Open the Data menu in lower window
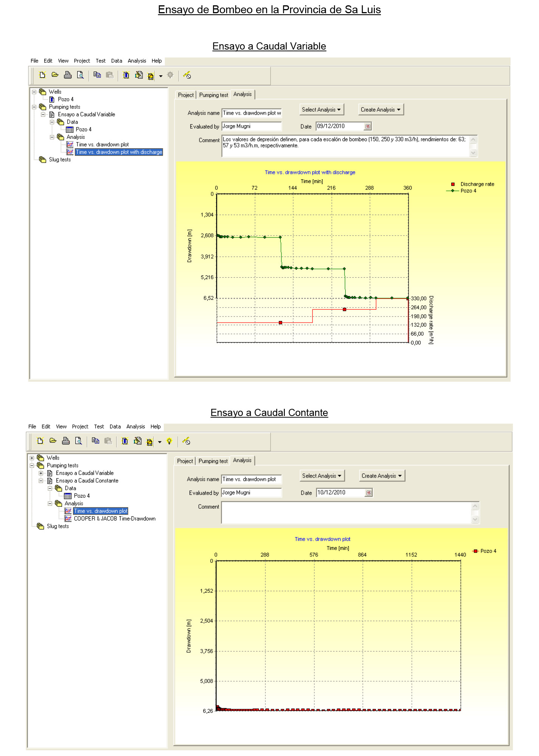Viewport: 539px width, 756px height. (x=115, y=427)
